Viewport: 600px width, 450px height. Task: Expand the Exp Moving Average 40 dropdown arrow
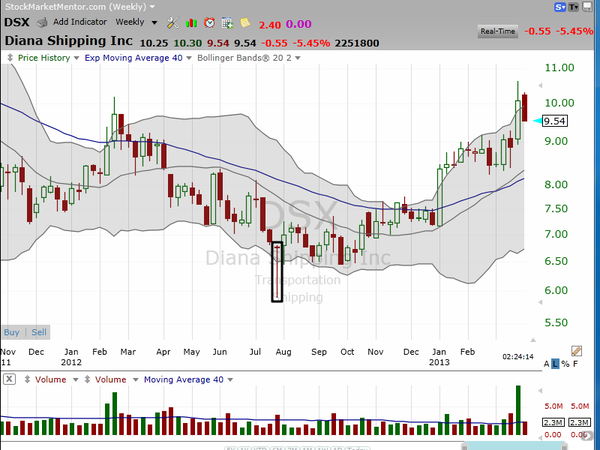pyautogui.click(x=189, y=58)
